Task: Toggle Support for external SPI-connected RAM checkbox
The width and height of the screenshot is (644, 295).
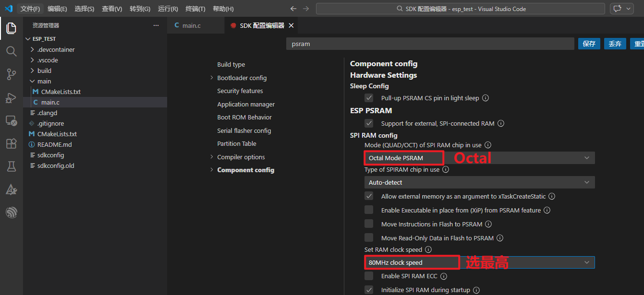Action: coord(369,123)
